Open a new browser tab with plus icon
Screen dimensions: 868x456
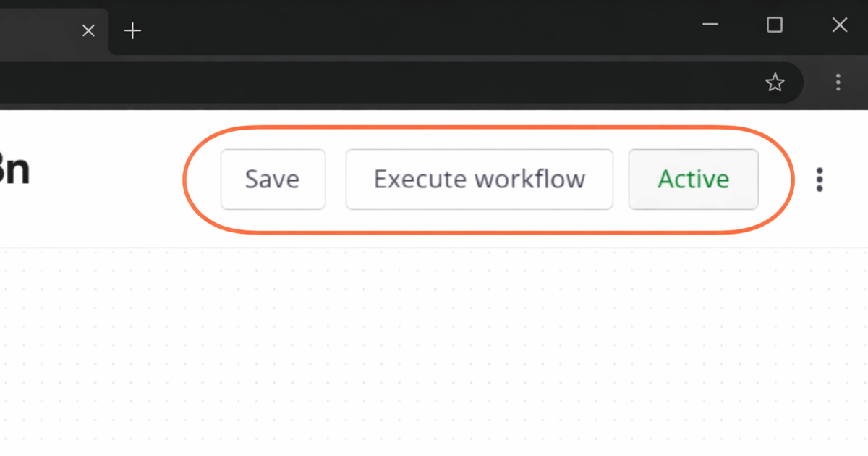132,30
